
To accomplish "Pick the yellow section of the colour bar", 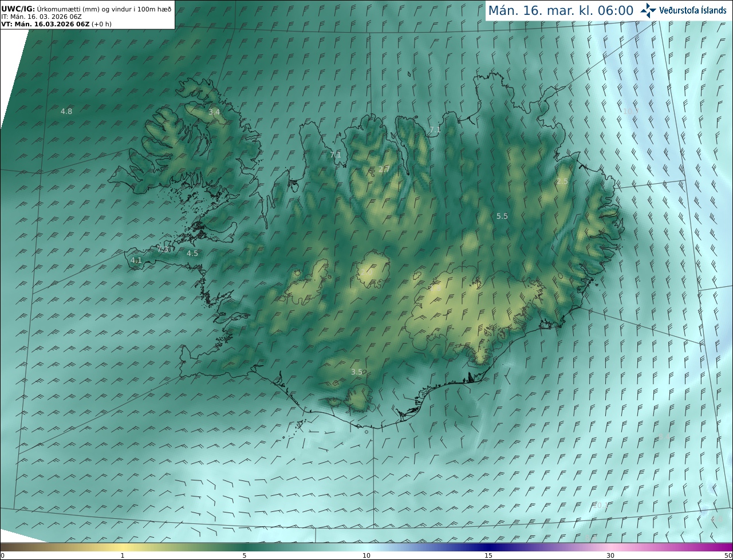I will pos(123,547).
